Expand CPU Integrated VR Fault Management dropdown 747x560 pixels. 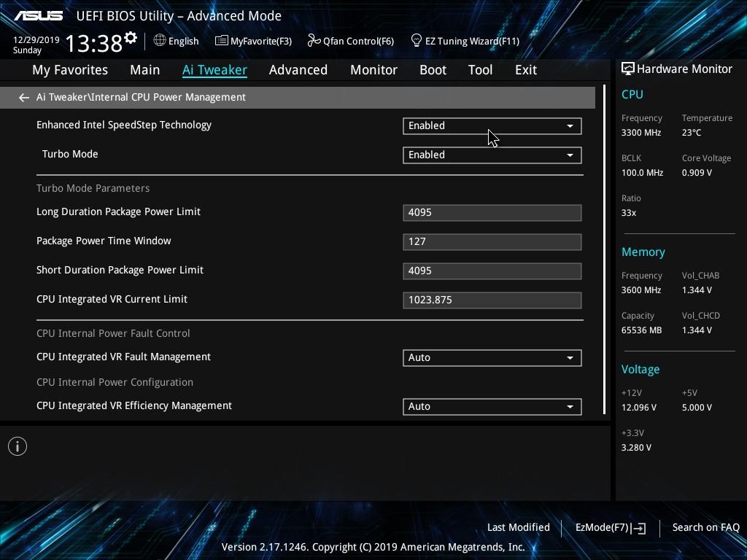(x=492, y=357)
